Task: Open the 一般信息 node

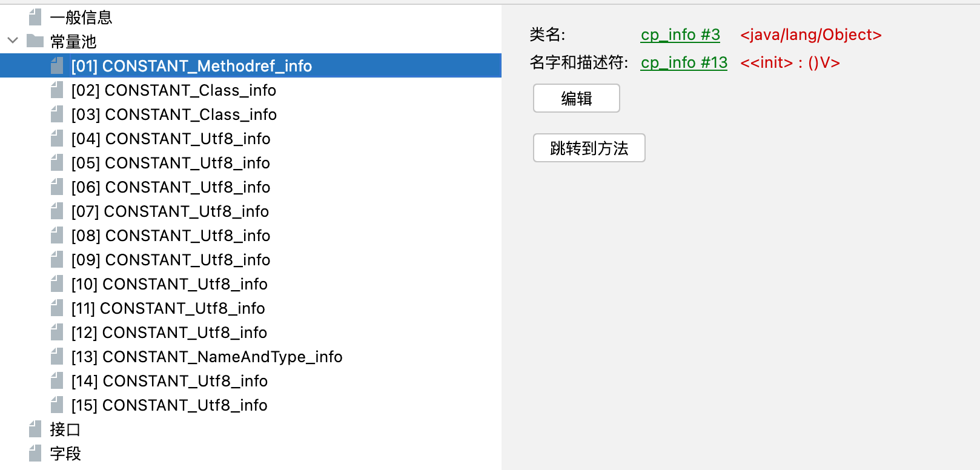Action: tap(81, 18)
